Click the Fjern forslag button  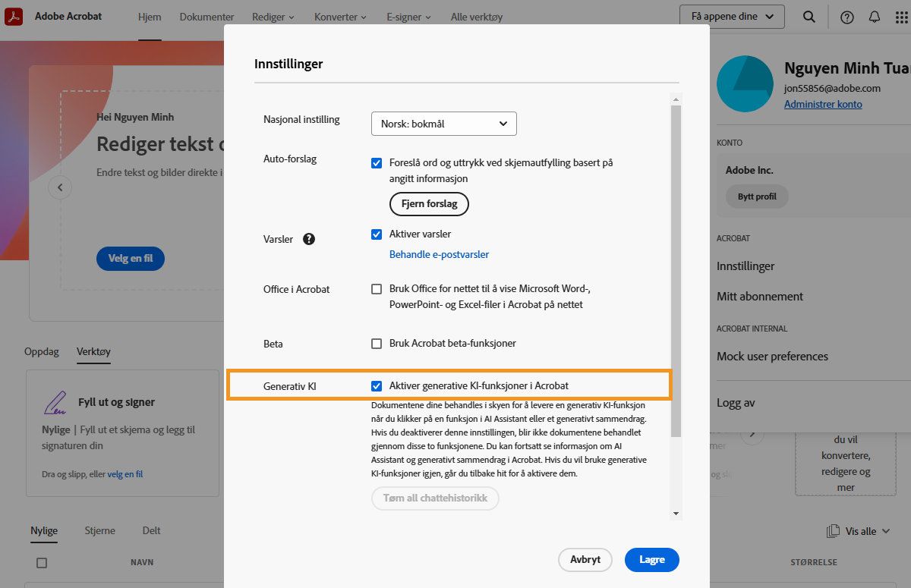430,204
